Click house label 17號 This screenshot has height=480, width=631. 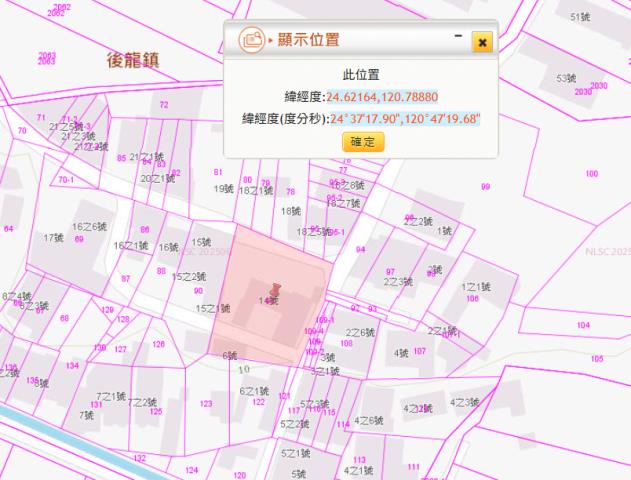click(54, 238)
